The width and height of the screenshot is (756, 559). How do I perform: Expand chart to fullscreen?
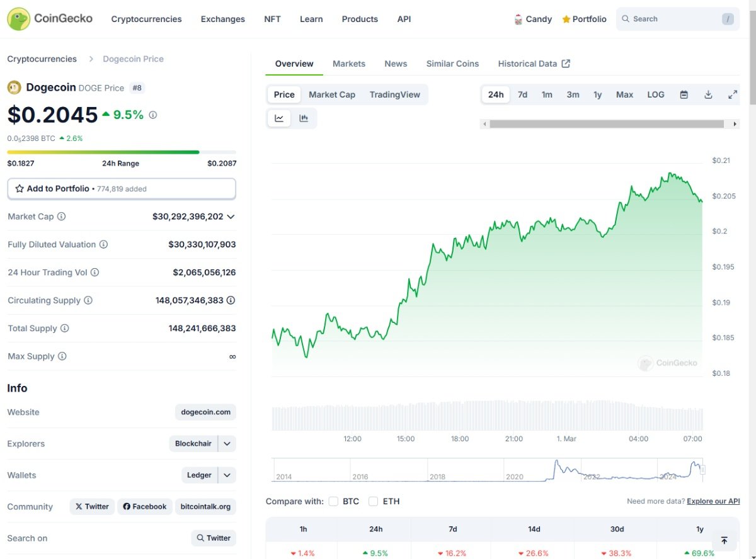[x=733, y=94]
